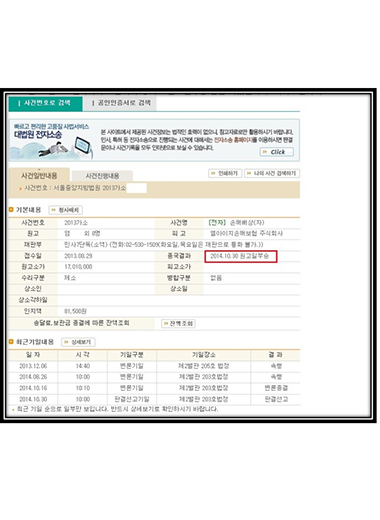Follow the 전자소송 홈페이지 link
The image size is (380, 520).
[x=233, y=140]
